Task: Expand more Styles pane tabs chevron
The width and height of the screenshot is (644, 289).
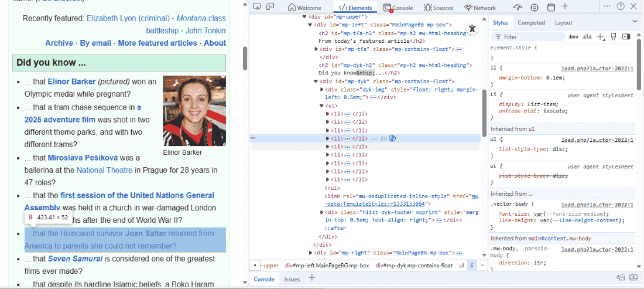Action: (635, 21)
